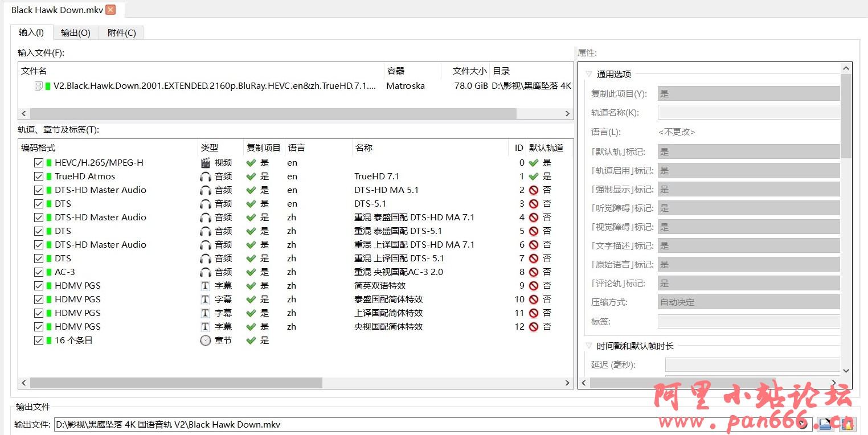868x435 pixels.
Task: Collapse the 通用选项 section
Action: 589,74
